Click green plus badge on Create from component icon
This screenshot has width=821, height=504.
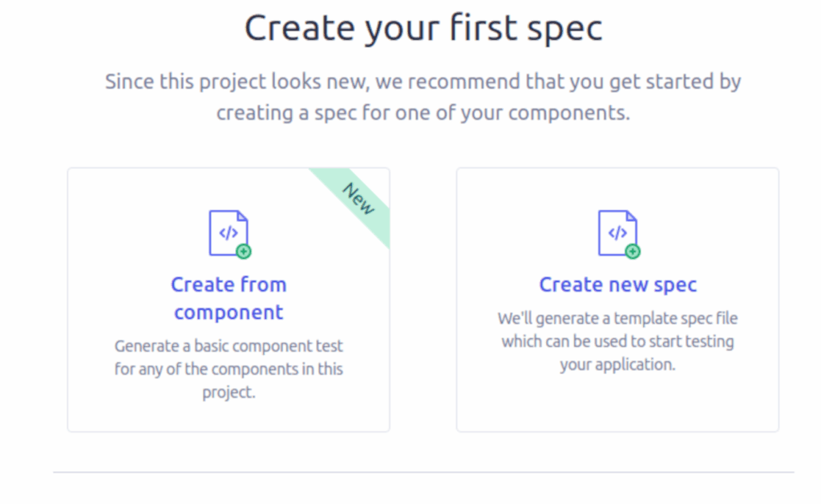[244, 252]
